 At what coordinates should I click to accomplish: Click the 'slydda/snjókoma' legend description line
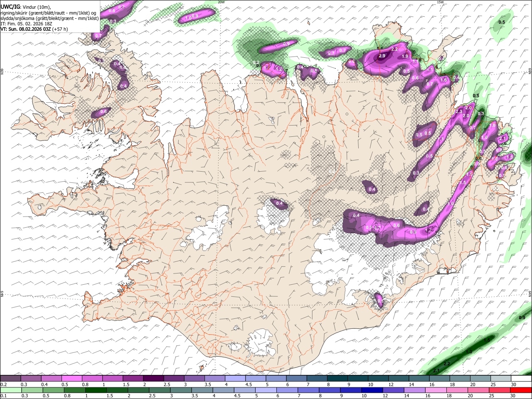49,18
